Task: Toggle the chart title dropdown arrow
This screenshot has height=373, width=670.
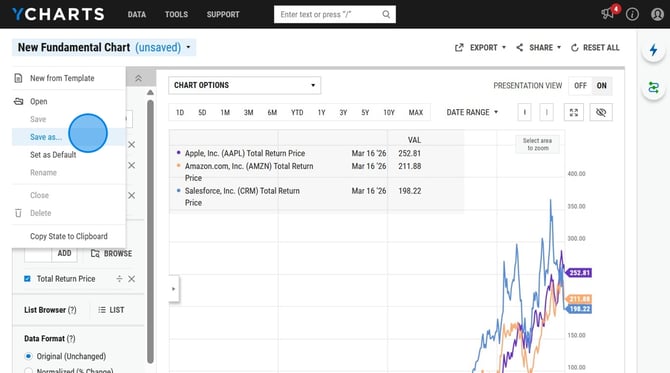Action: coord(188,47)
